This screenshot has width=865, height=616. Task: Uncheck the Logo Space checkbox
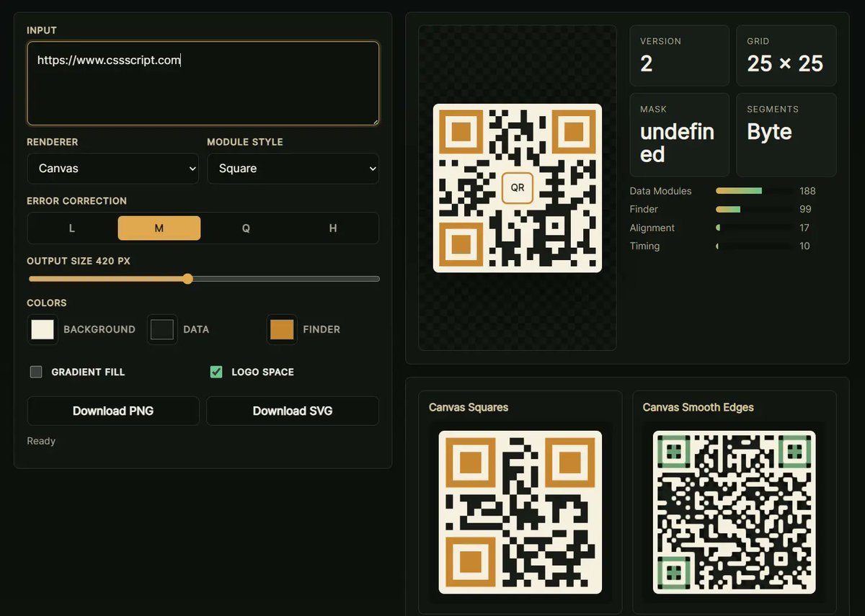pyautogui.click(x=216, y=372)
